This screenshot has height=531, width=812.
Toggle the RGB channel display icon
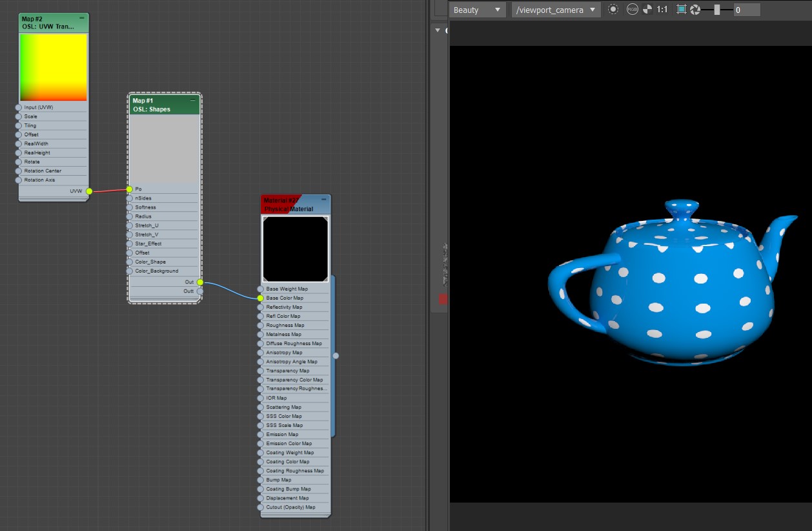(x=632, y=10)
